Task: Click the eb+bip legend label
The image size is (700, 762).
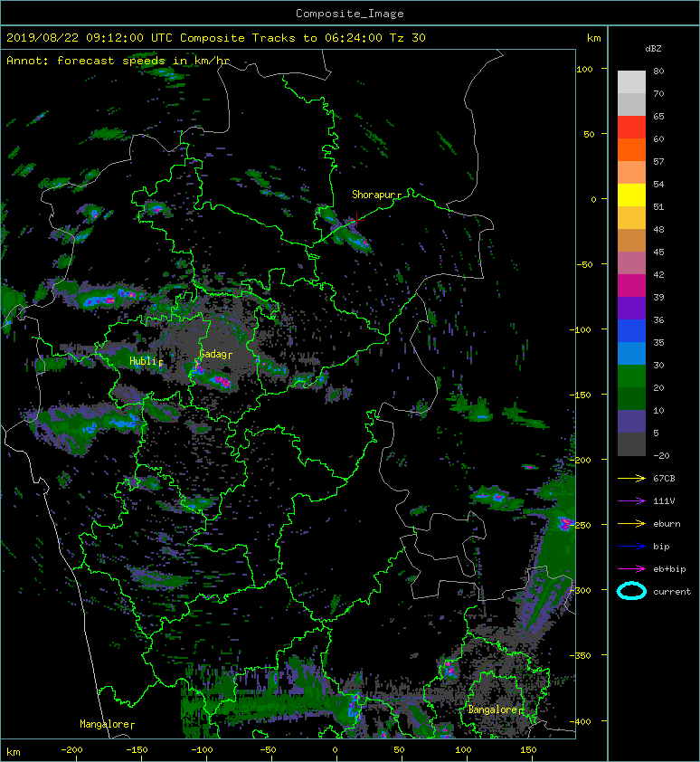Action: coord(669,568)
